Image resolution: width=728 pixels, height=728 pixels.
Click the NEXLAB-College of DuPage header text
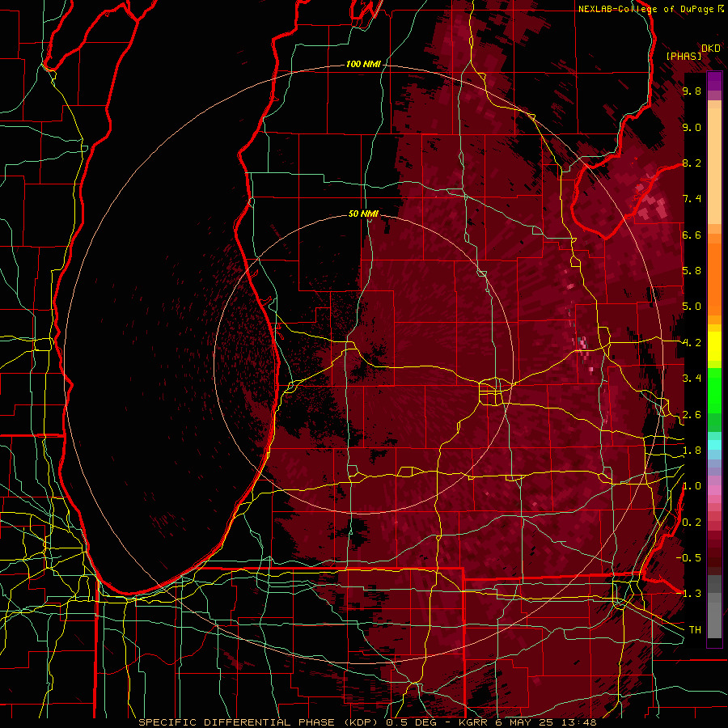point(645,9)
